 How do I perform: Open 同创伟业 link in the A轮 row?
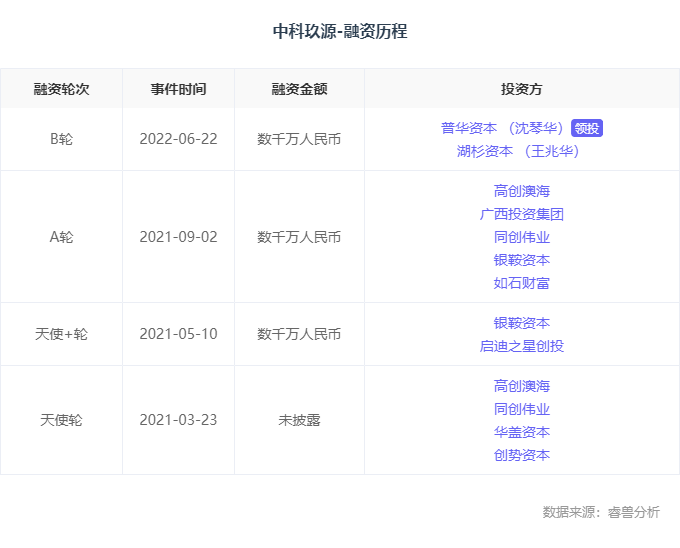click(x=522, y=237)
